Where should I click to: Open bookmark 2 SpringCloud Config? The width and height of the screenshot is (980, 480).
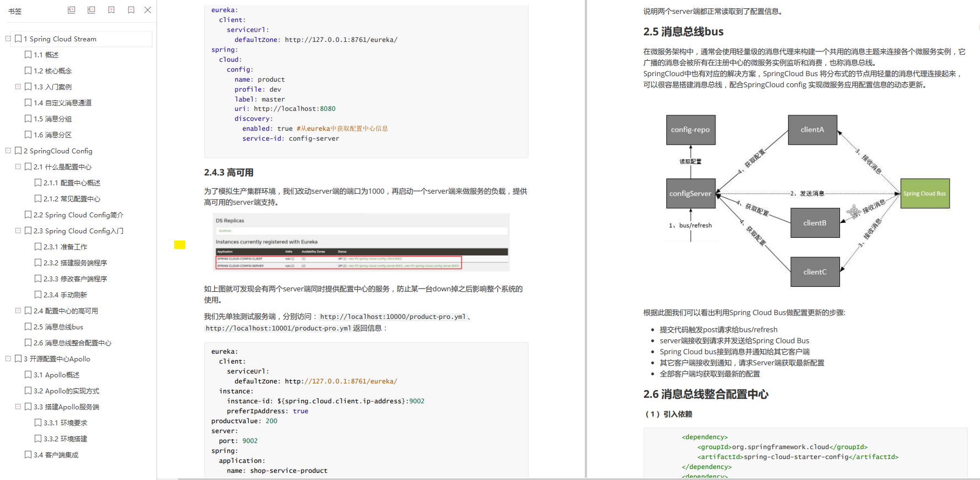(x=58, y=151)
